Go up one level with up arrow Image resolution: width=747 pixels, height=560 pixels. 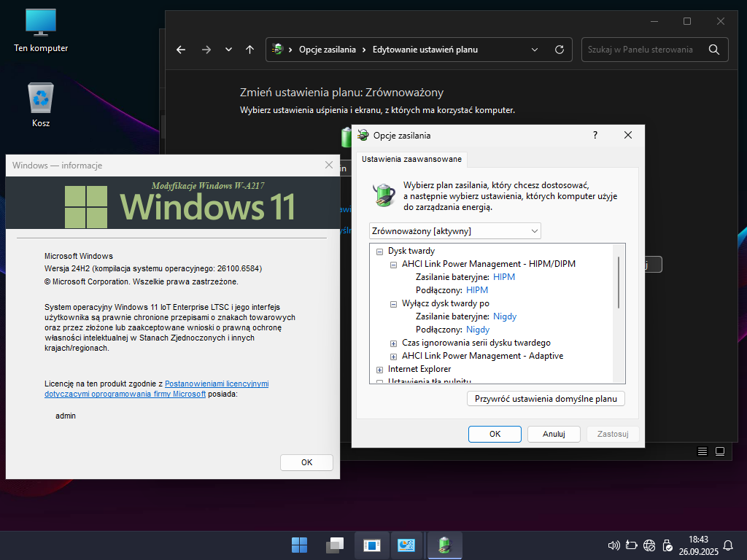point(249,50)
